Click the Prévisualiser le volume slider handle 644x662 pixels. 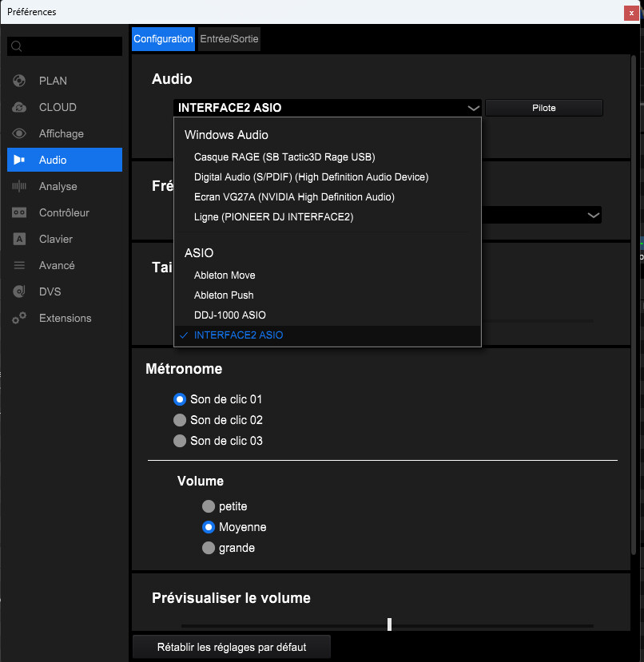390,624
